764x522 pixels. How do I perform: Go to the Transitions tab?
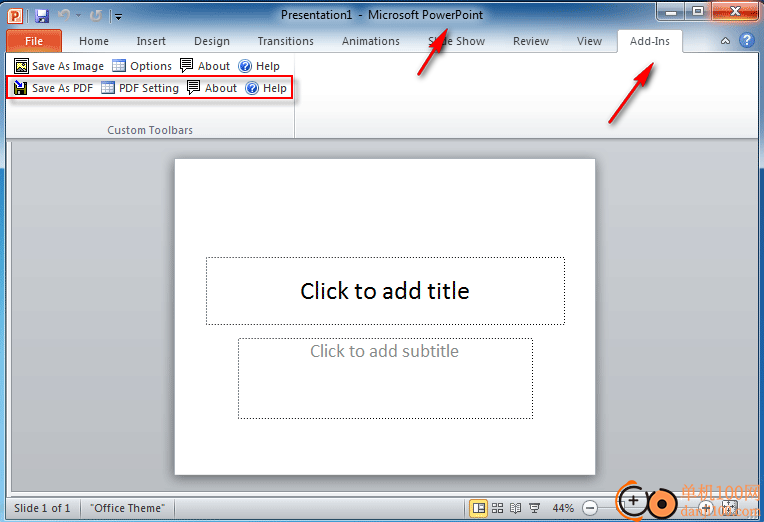pos(286,41)
